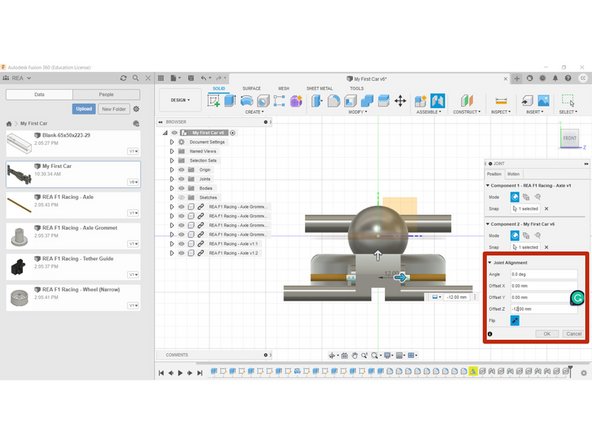Switch to the SHEET METAL tab
Screen dimensions: 592x444
pyautogui.click(x=319, y=88)
